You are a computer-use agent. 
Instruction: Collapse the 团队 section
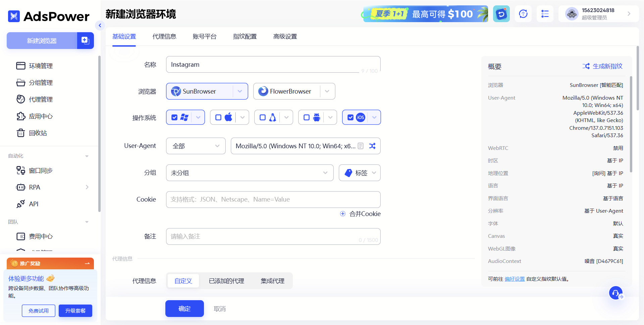click(x=87, y=222)
